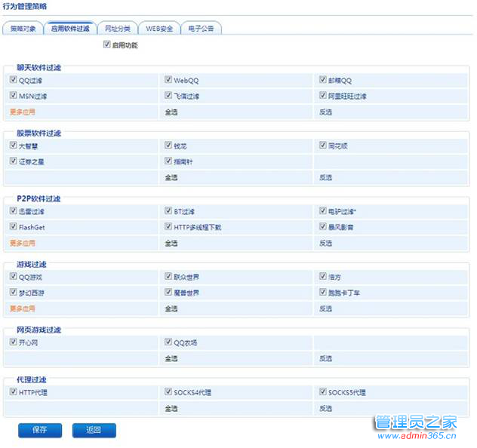This screenshot has width=477, height=448.
Task: Click 反选 in 聊天软件过滤 section
Action: pos(326,112)
